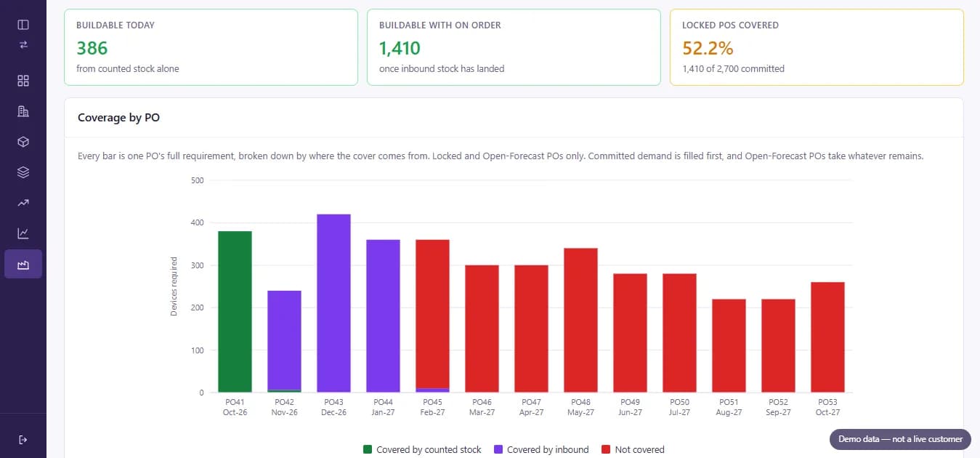The image size is (980, 458).
Task: Click the 'PO52 Sep-27' axis label
Action: tap(778, 407)
